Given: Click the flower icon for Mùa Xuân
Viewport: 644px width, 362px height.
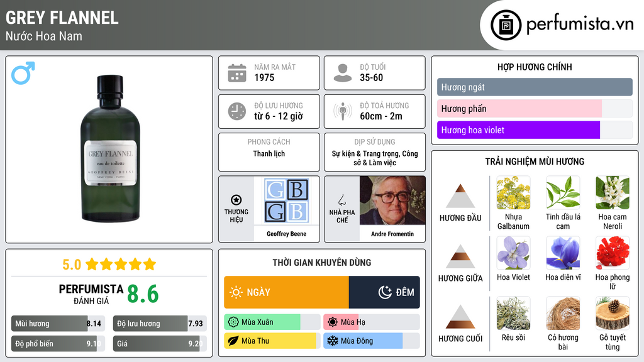Looking at the screenshot, I should point(233,322).
